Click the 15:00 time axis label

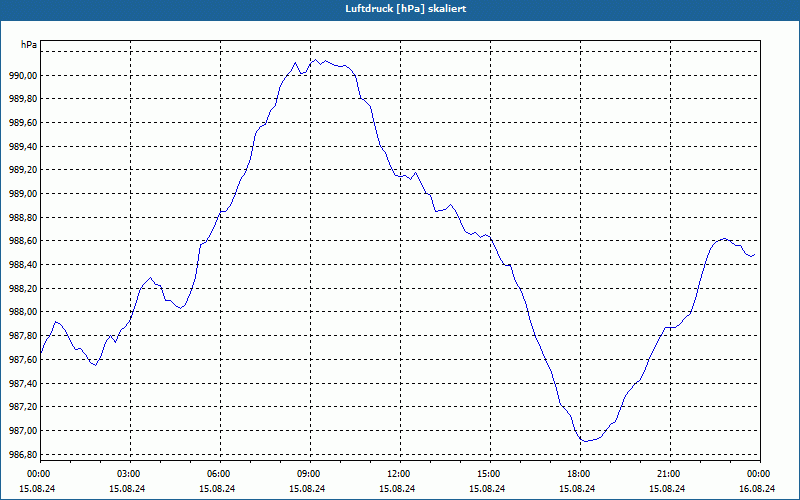[x=490, y=474]
